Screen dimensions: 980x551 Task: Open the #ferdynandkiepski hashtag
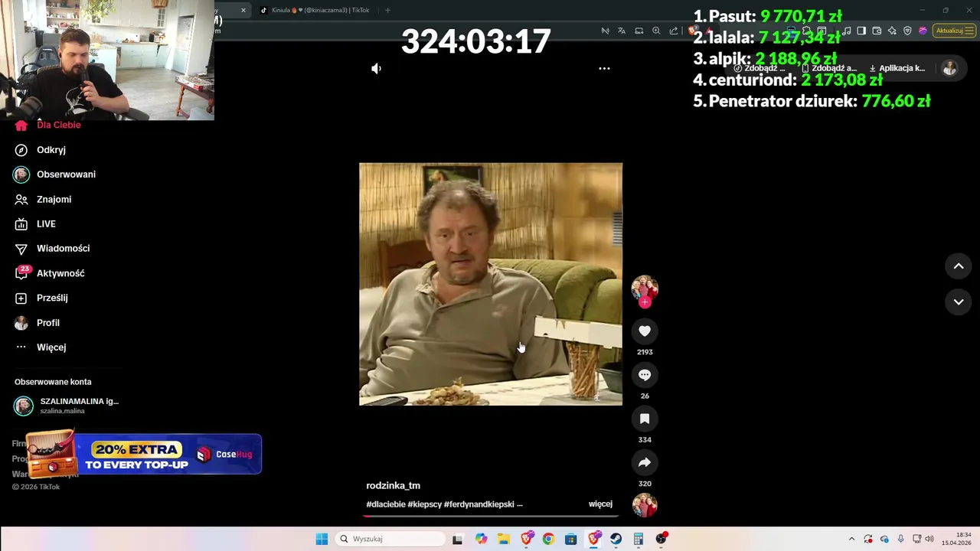click(x=479, y=504)
